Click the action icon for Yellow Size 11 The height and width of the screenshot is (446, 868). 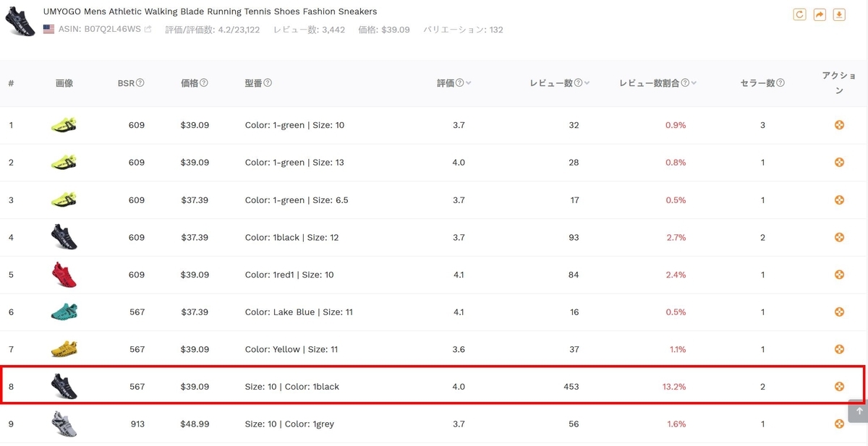pos(839,349)
